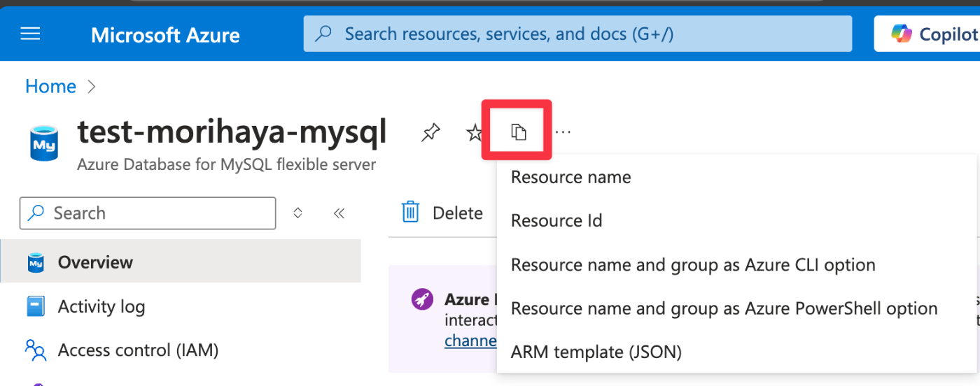The width and height of the screenshot is (980, 386).
Task: Pin test-morihaya-mysql to dashboard
Action: point(430,132)
